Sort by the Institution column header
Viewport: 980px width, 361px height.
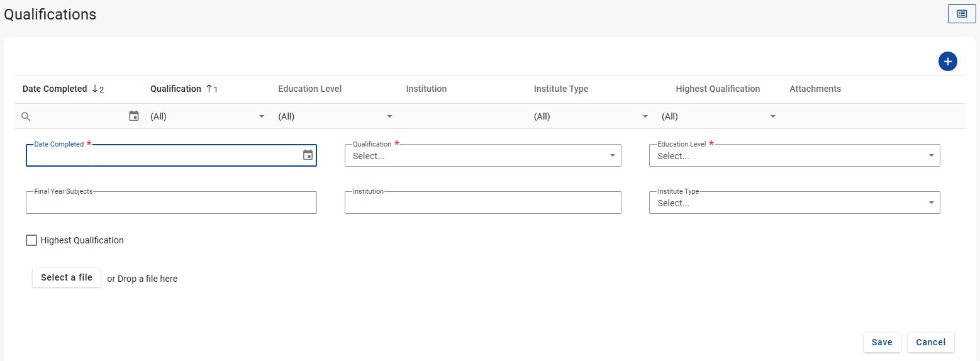[x=426, y=89]
